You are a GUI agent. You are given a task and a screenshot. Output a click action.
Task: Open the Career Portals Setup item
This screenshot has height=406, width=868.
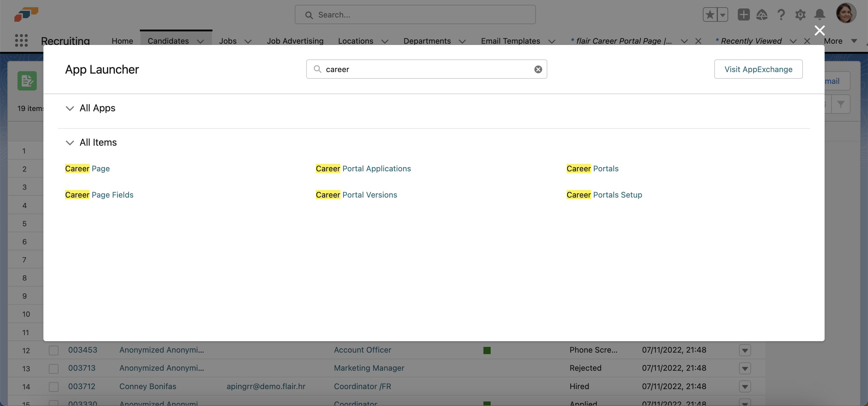[604, 195]
